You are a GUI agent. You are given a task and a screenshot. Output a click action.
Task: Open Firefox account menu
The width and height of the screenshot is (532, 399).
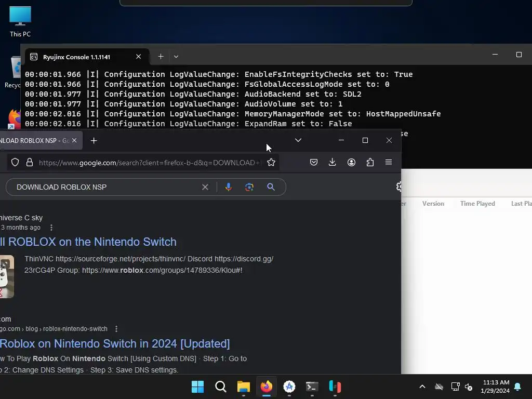(352, 163)
